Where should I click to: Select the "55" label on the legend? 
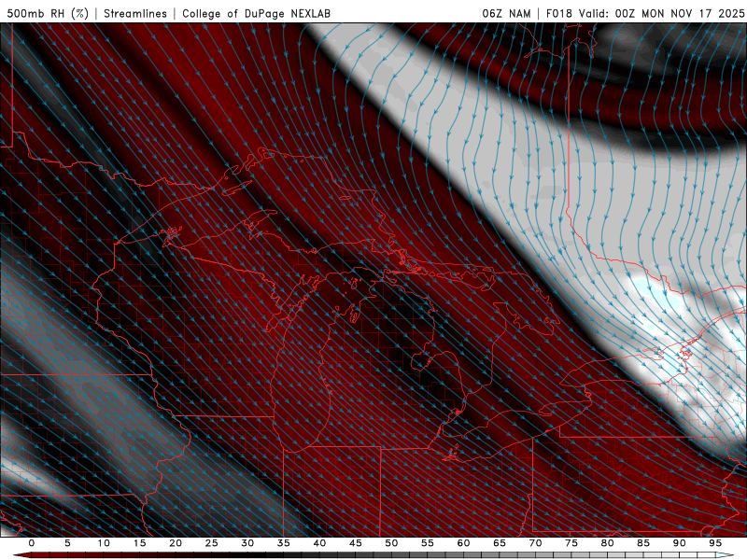[x=428, y=543]
